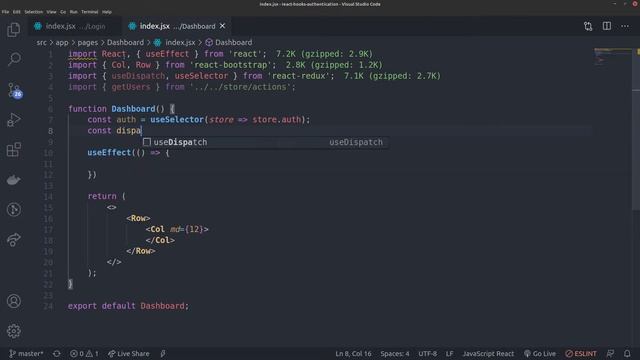The image size is (640, 360).
Task: Open the Help menu
Action: point(107,12)
